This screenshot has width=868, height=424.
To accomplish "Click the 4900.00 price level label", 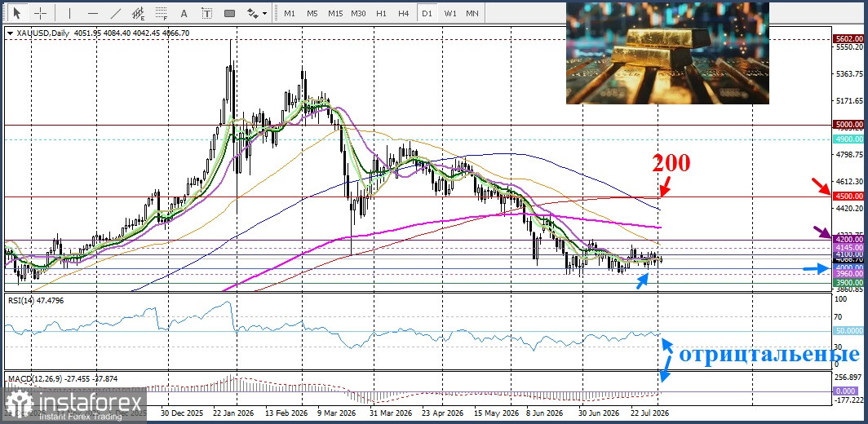I will [848, 139].
